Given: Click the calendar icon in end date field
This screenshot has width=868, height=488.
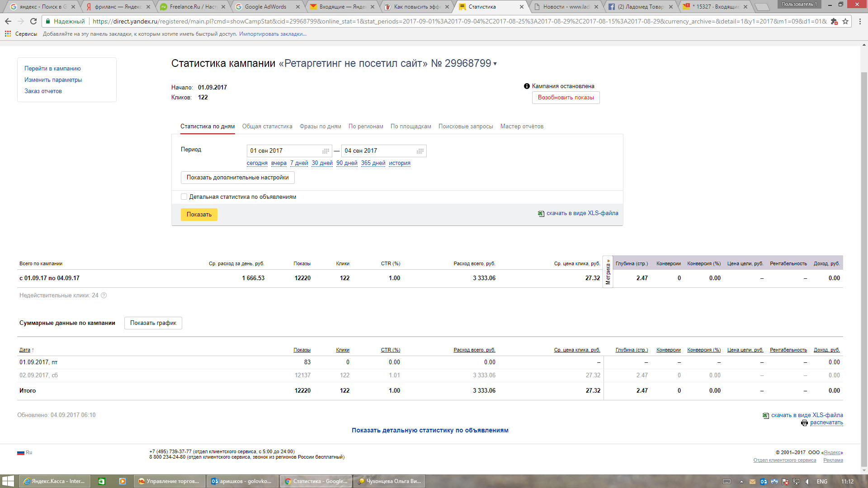Looking at the screenshot, I should pyautogui.click(x=420, y=151).
